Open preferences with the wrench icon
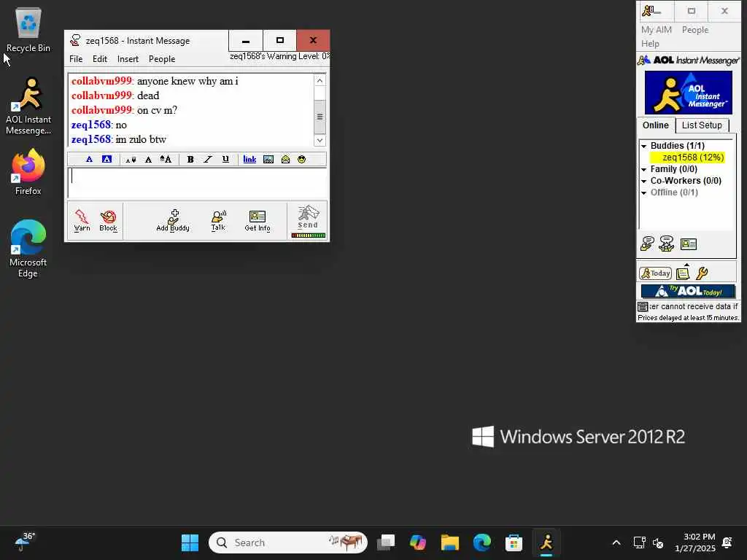Image resolution: width=747 pixels, height=560 pixels. click(702, 273)
